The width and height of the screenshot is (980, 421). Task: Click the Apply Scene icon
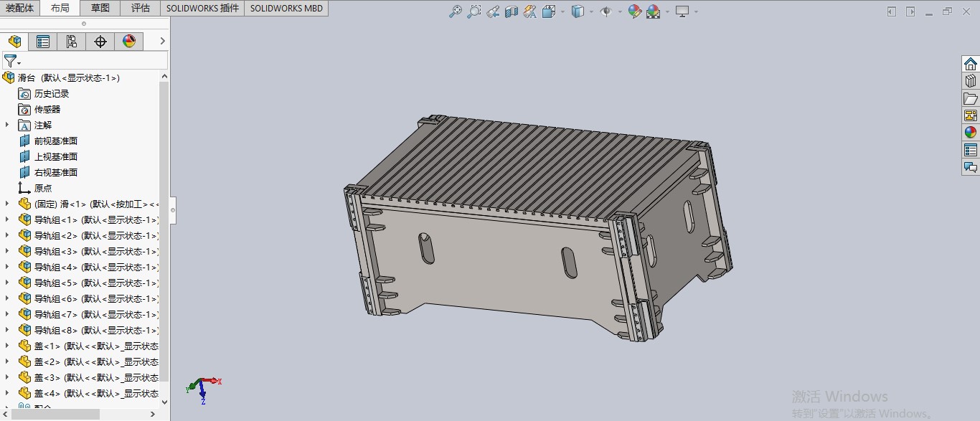(652, 11)
